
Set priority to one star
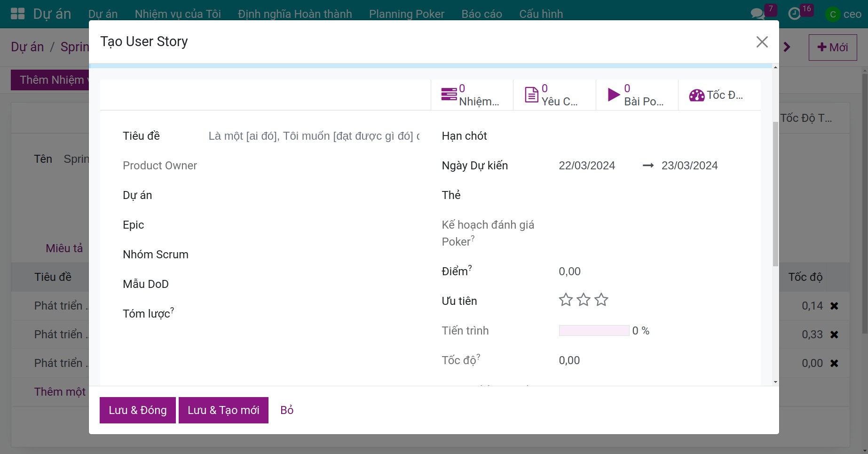pyautogui.click(x=566, y=300)
